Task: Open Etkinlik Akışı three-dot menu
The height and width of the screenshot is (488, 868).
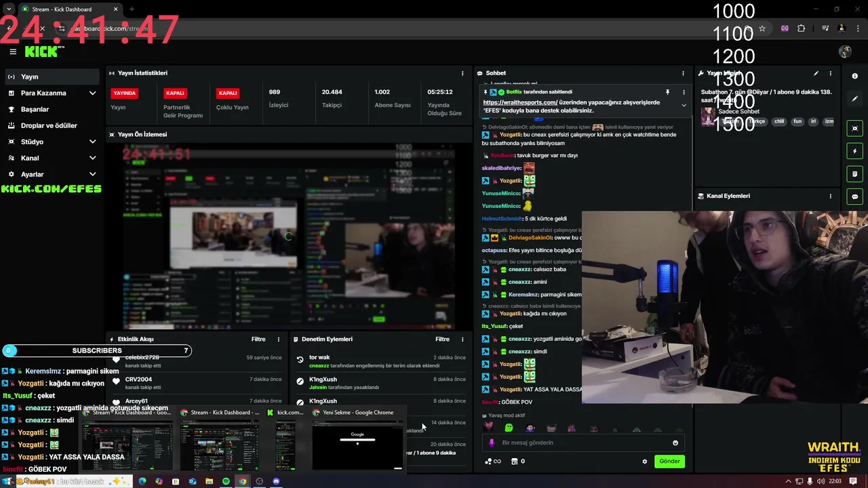Action: [278, 339]
